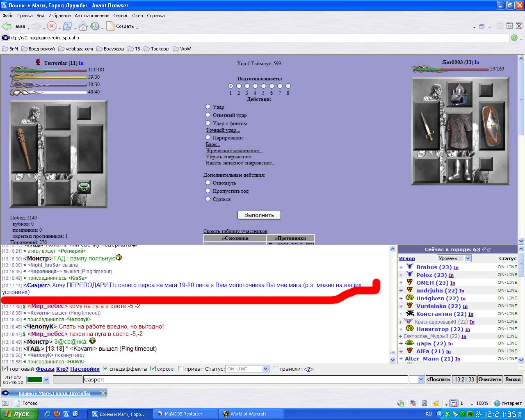Switch to Воины и Маги browser tab
This screenshot has height=420, width=525.
(x=54, y=393)
